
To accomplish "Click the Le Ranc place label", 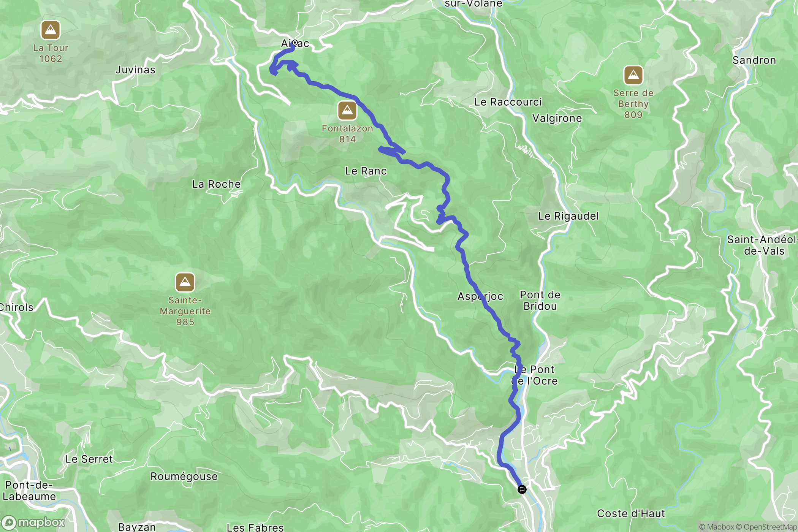I will (366, 171).
